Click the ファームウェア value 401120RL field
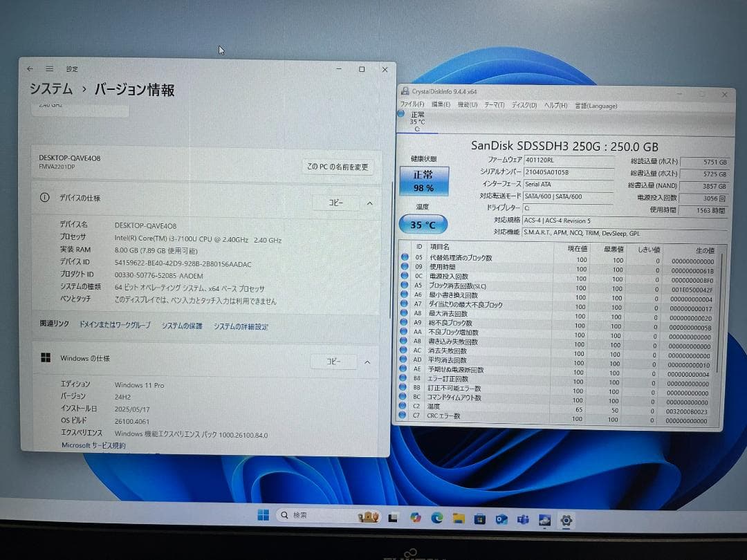Viewport: 747px width, 560px height. coord(569,160)
